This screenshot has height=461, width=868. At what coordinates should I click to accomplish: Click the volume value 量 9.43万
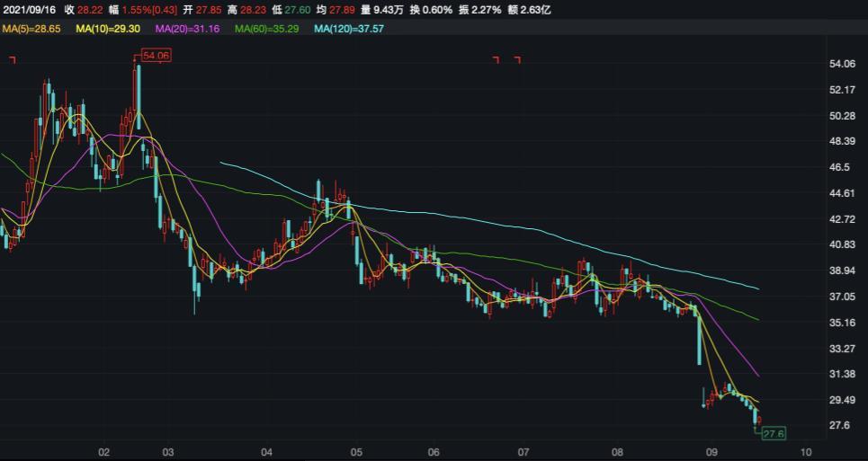[x=381, y=9]
